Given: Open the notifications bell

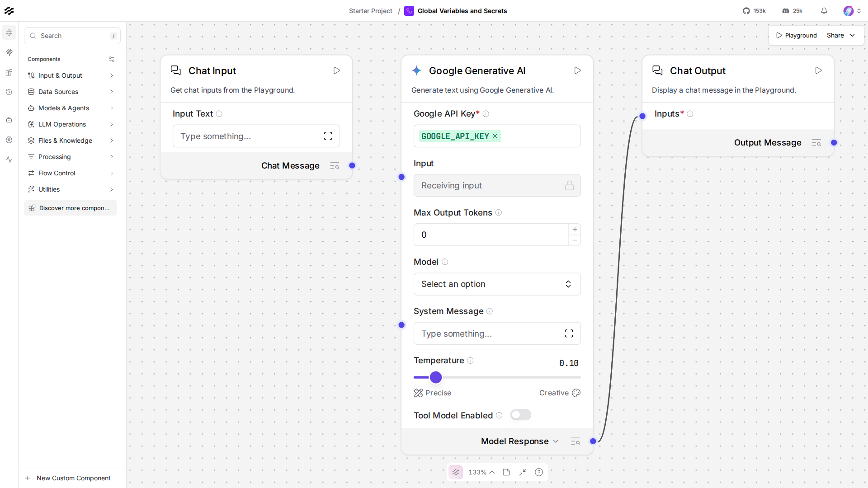Looking at the screenshot, I should coord(824,11).
